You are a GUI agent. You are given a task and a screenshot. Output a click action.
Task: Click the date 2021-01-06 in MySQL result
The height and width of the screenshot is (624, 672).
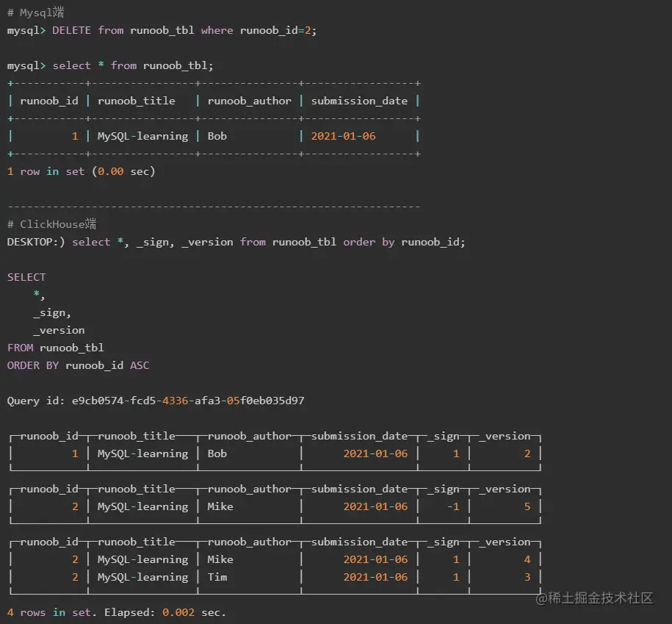(343, 137)
